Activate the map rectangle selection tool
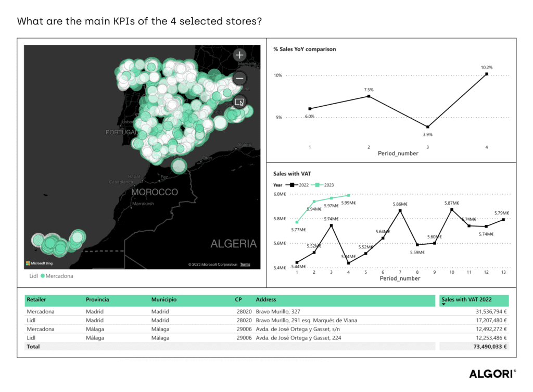The image size is (533, 392). click(239, 102)
